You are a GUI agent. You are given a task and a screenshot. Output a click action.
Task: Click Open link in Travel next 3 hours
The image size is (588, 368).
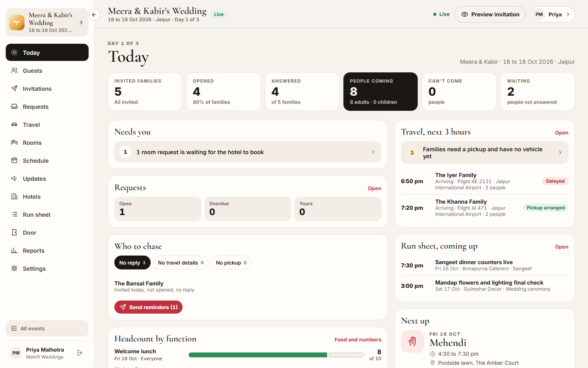pyautogui.click(x=561, y=133)
